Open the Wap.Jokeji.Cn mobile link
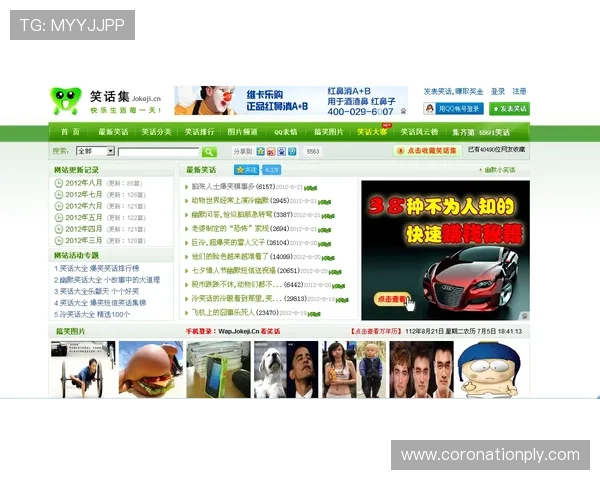The height and width of the screenshot is (480, 600). point(239,331)
